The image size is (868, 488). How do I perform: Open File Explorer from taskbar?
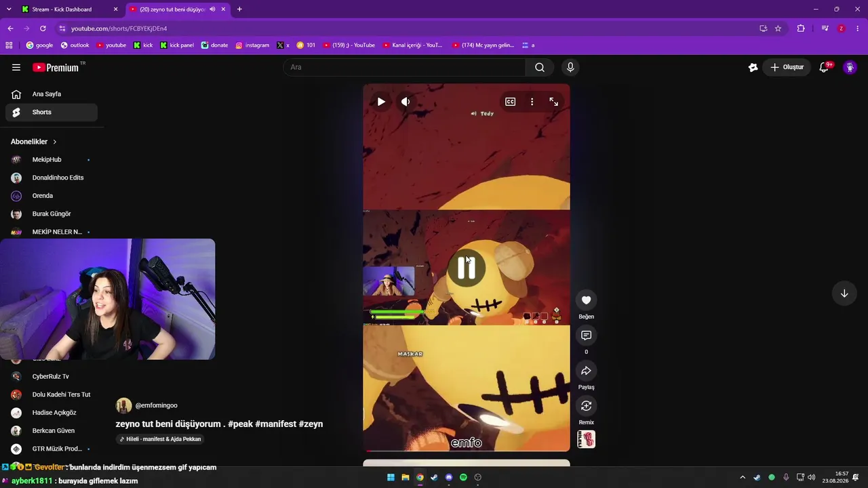pyautogui.click(x=406, y=477)
